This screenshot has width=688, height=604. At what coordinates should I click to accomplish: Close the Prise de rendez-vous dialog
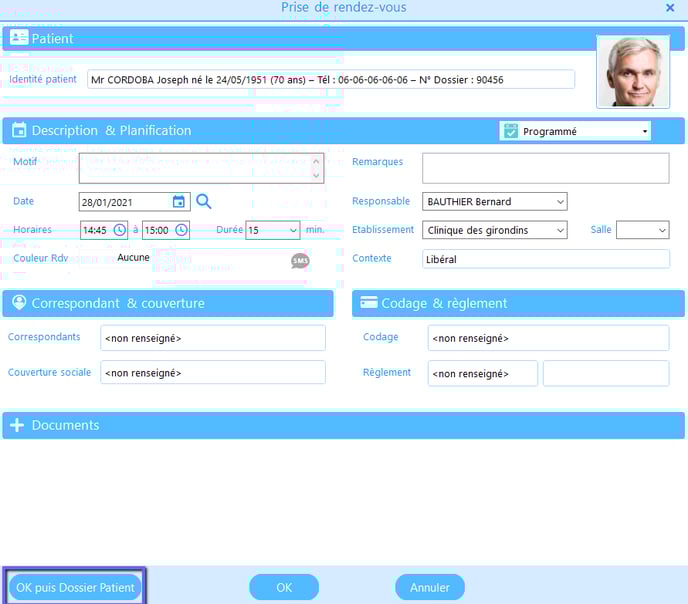tap(670, 8)
